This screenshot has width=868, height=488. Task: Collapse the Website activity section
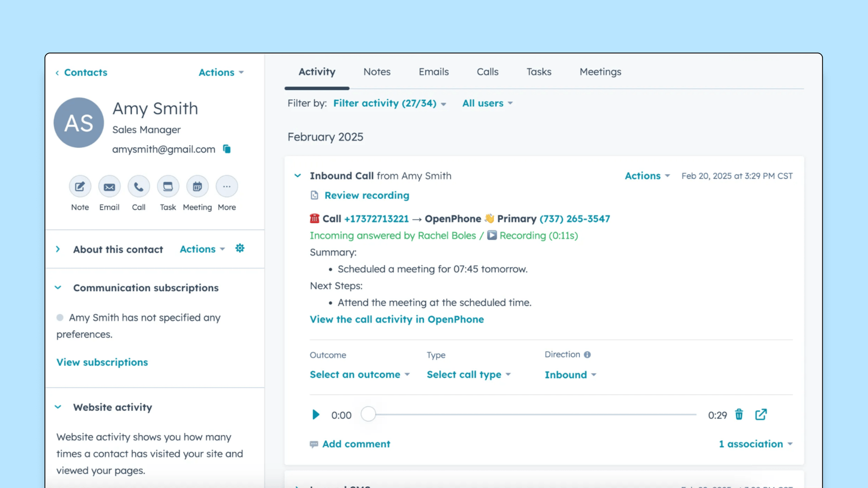pos(59,407)
